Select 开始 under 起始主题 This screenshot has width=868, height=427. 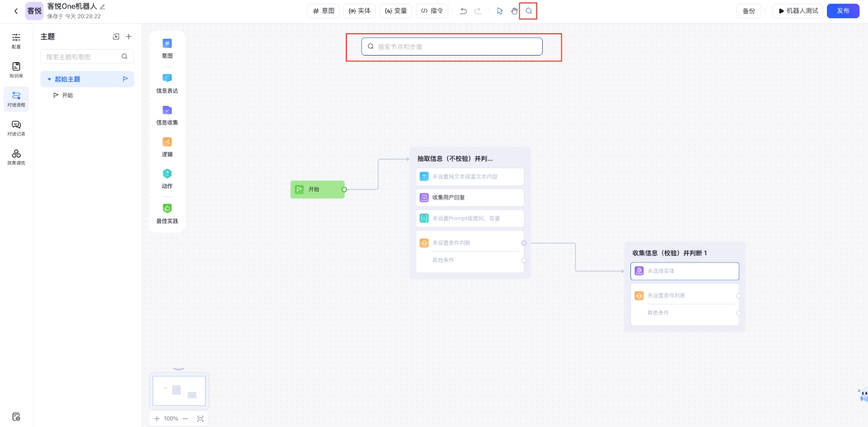tap(67, 96)
